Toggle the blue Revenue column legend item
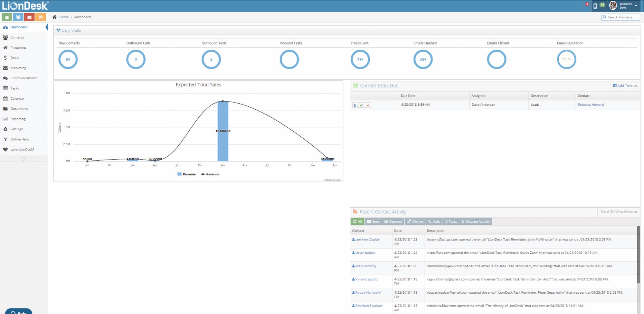Image resolution: width=644 pixels, height=314 pixels. tap(186, 174)
